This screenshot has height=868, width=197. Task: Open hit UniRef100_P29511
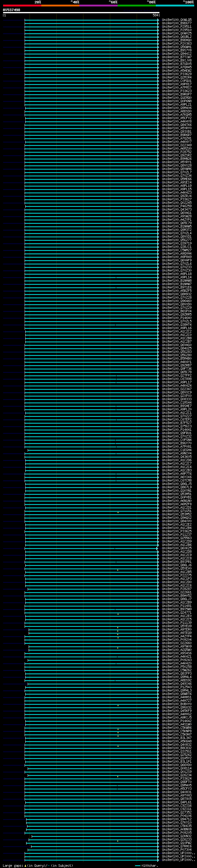point(177,26)
